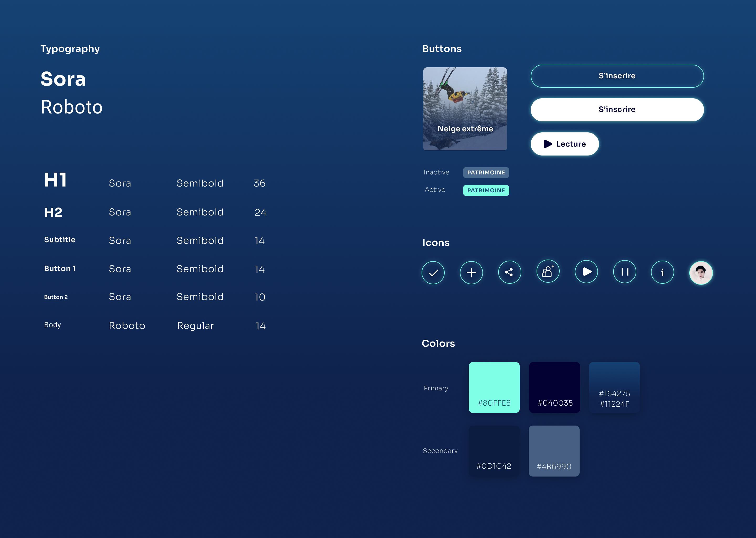This screenshot has width=756, height=538.
Task: Click the Lecture play button
Action: pos(565,144)
